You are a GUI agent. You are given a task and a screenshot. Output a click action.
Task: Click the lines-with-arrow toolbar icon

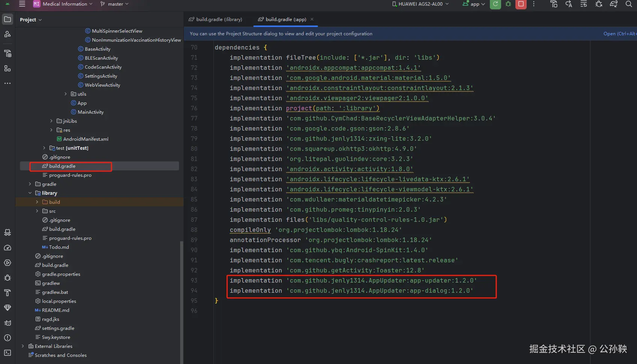[584, 4]
